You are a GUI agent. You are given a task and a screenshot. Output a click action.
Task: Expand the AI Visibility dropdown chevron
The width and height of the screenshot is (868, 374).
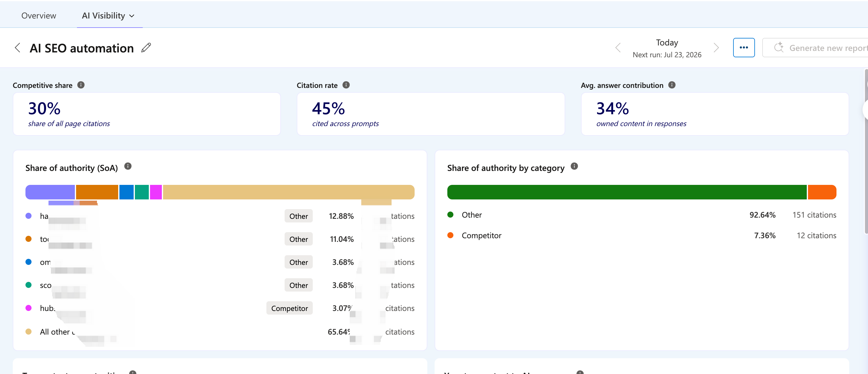point(132,16)
